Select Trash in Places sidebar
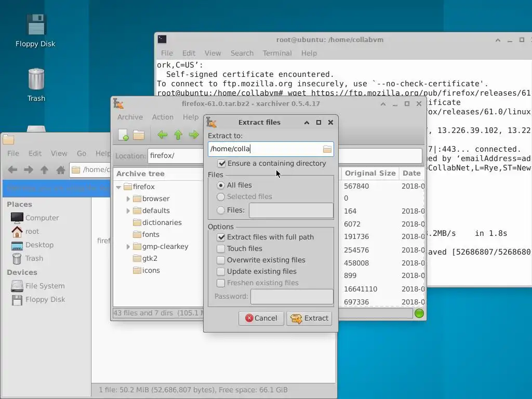Image resolution: width=532 pixels, height=399 pixels. [x=28, y=259]
